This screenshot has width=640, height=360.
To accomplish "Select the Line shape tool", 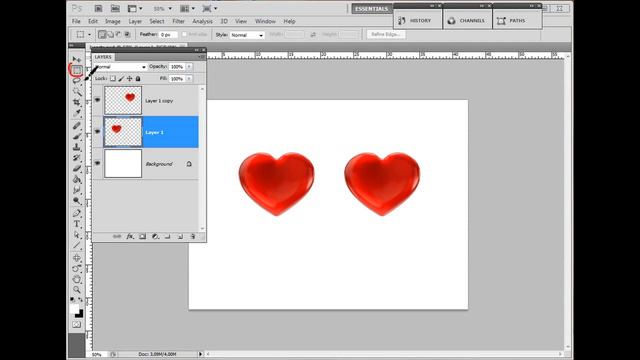I will point(76,245).
